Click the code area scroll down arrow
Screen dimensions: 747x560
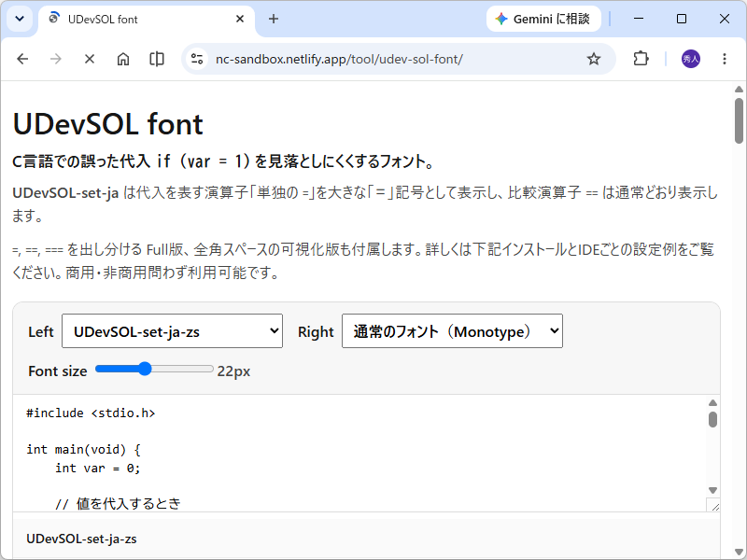[x=712, y=490]
